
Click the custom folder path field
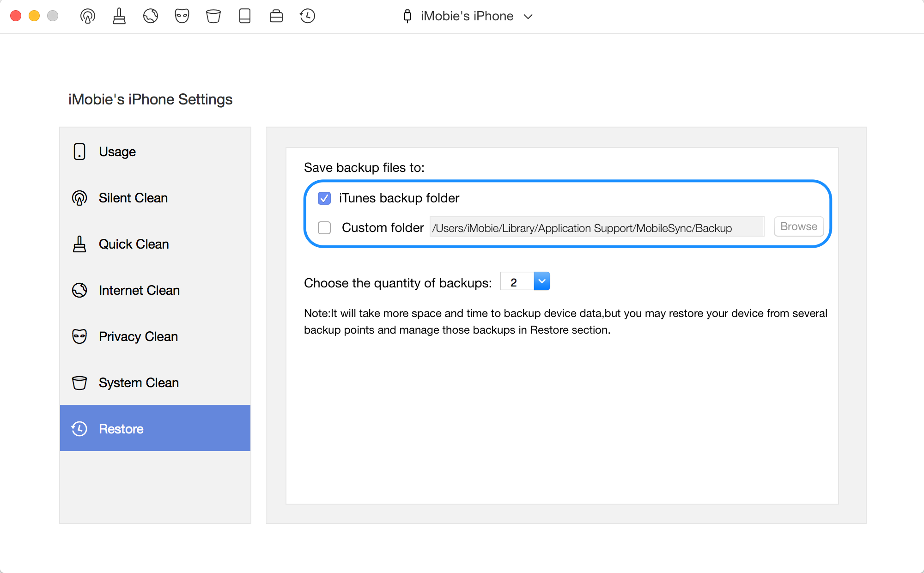coord(597,227)
